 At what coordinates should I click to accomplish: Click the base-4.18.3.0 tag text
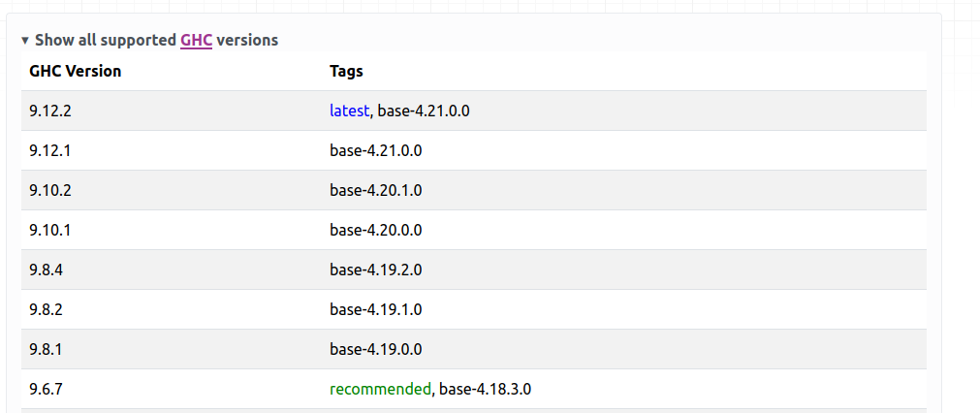coord(485,390)
